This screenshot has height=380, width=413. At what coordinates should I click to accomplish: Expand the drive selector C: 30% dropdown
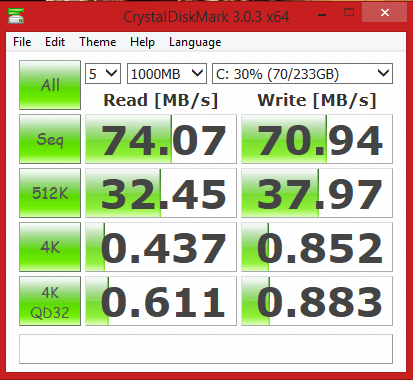click(302, 74)
